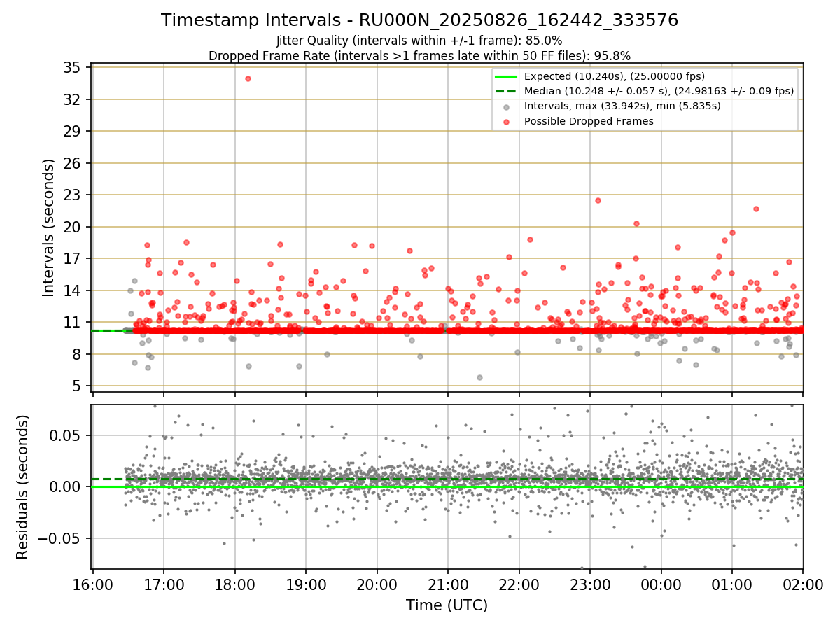Click the gray legend marker for Intervals
Viewport: 840px width, 630px height.
[507, 106]
